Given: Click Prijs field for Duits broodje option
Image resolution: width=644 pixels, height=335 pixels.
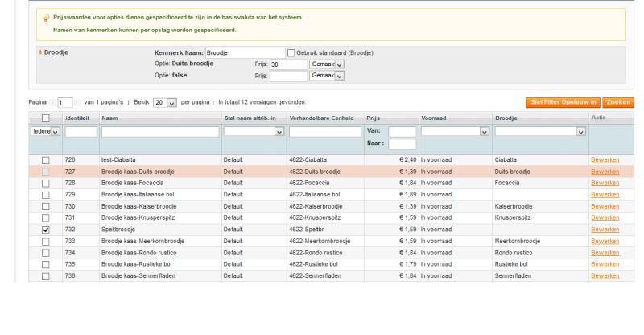Looking at the screenshot, I should [x=289, y=64].
